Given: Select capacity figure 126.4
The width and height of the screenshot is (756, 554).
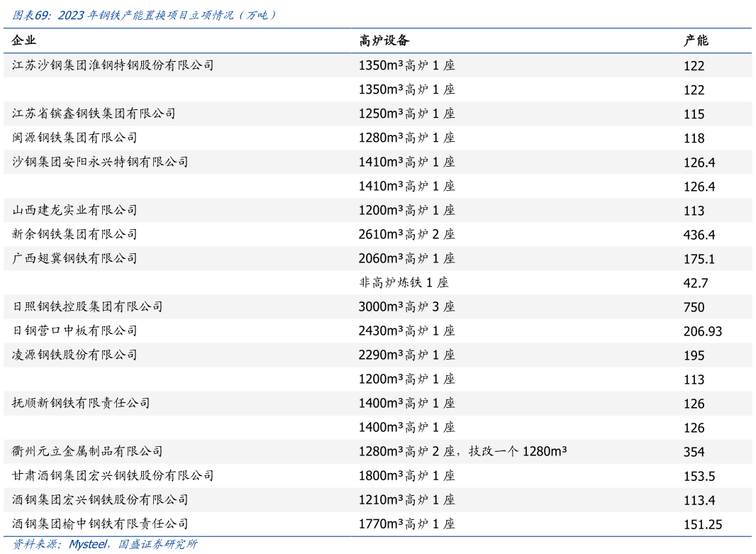Looking at the screenshot, I should (700, 162).
